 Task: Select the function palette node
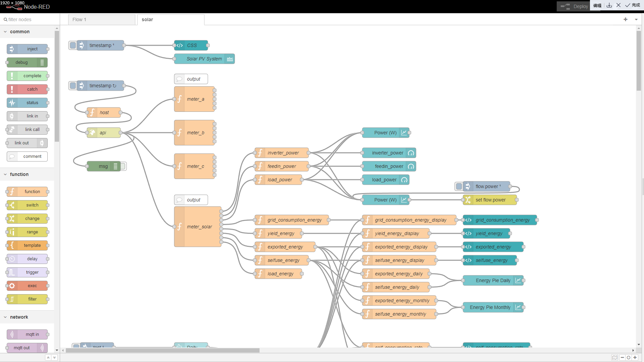coord(27,192)
